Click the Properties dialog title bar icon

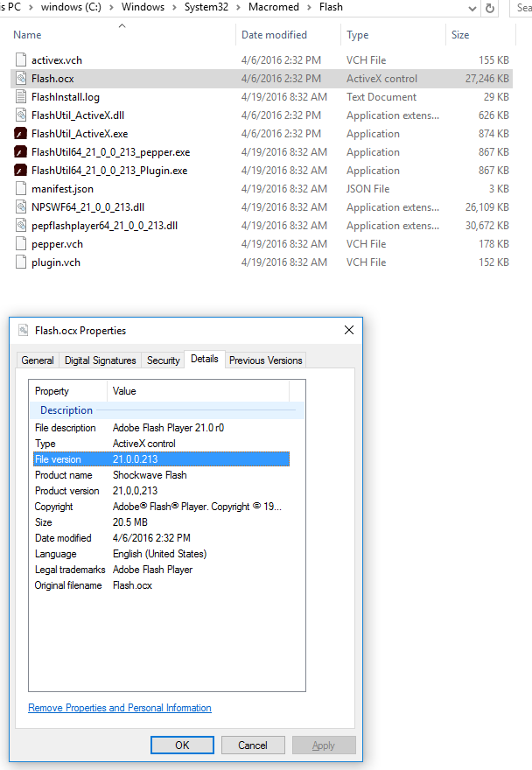(x=23, y=330)
